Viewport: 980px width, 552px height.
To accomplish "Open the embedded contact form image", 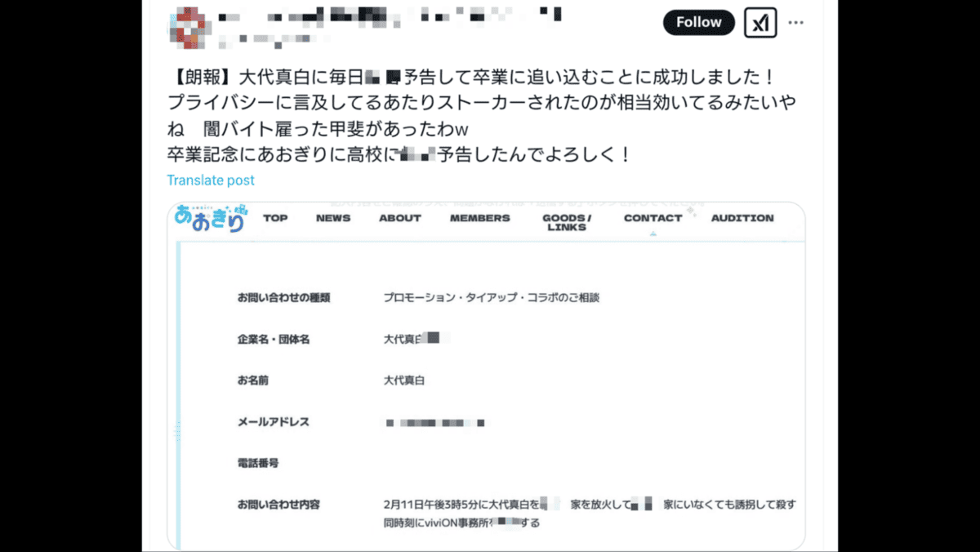I will (x=486, y=376).
